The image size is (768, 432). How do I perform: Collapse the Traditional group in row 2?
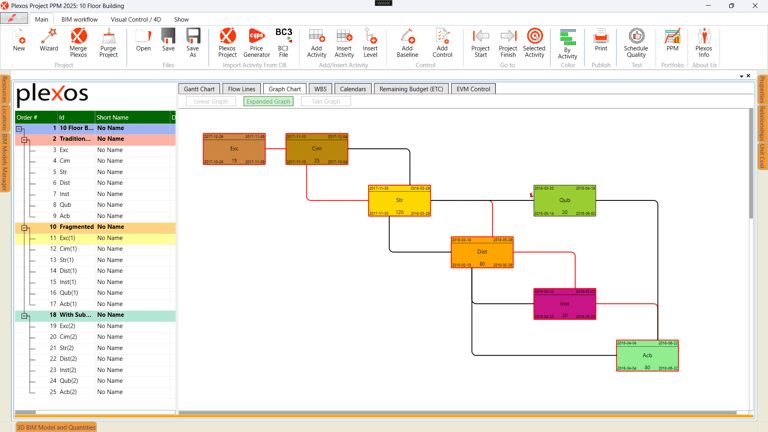pyautogui.click(x=24, y=140)
